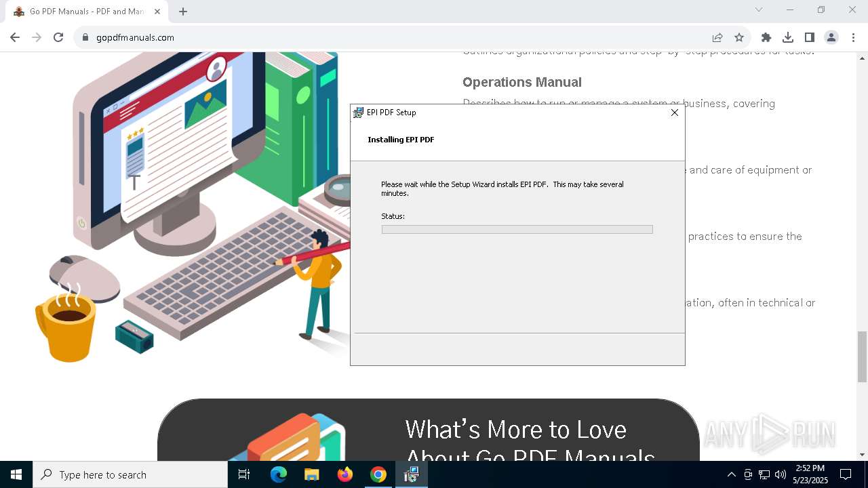Close the Go PDF Manuals tab

click(157, 12)
